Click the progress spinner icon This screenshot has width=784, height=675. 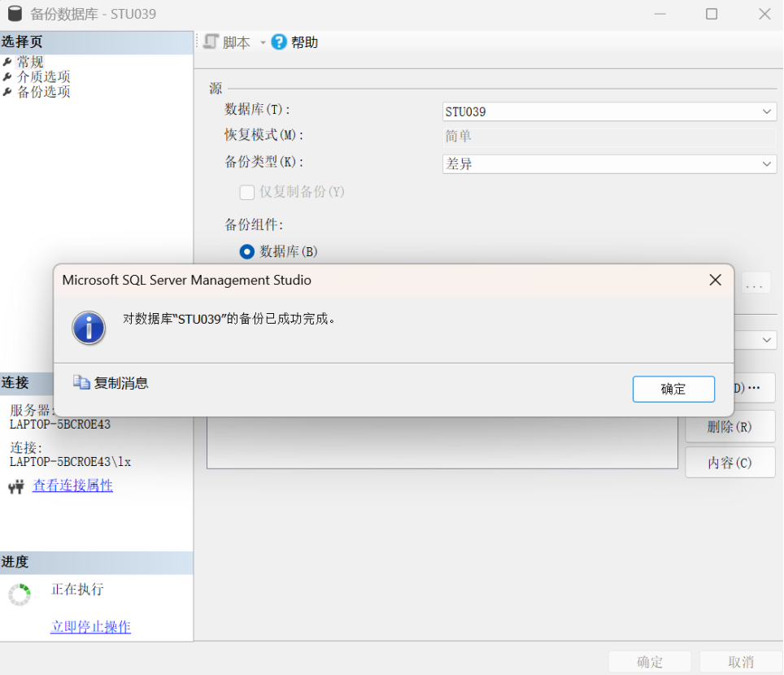20,594
